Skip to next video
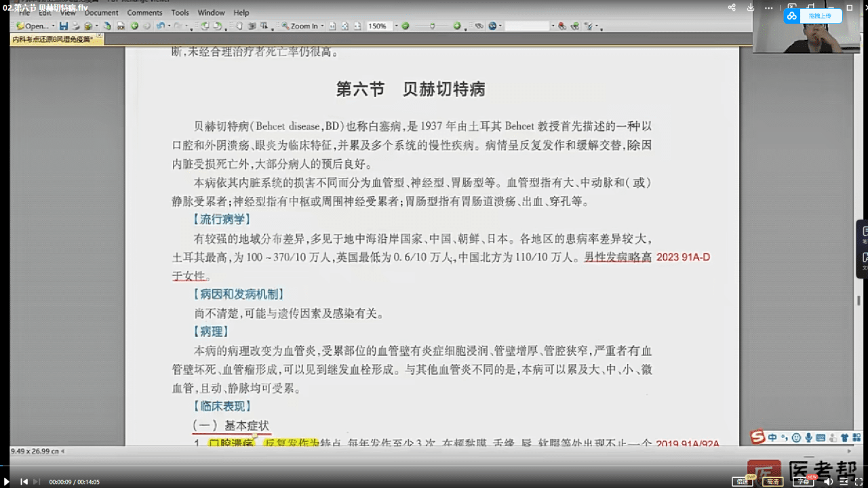The width and height of the screenshot is (868, 488). (x=37, y=481)
